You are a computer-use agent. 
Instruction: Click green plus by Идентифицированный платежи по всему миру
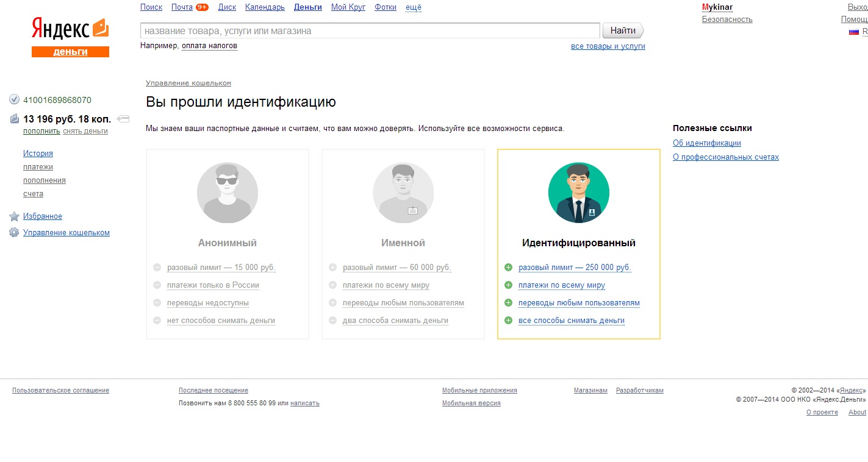[508, 285]
